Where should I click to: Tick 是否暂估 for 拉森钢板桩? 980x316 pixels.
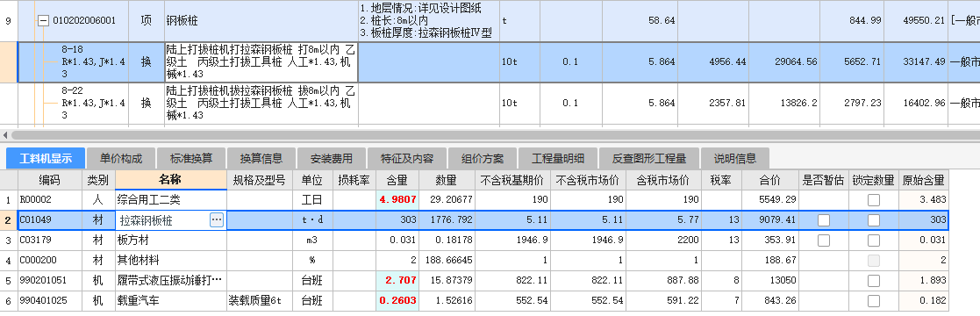pyautogui.click(x=824, y=220)
